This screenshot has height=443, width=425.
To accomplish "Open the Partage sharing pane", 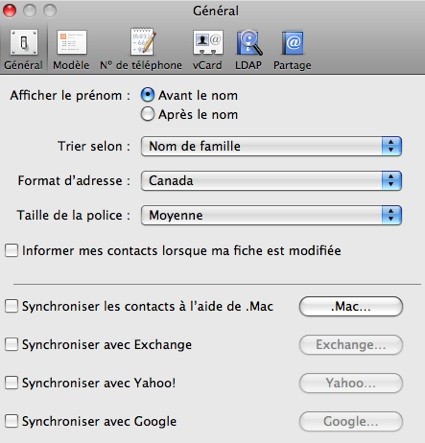I will [x=292, y=50].
